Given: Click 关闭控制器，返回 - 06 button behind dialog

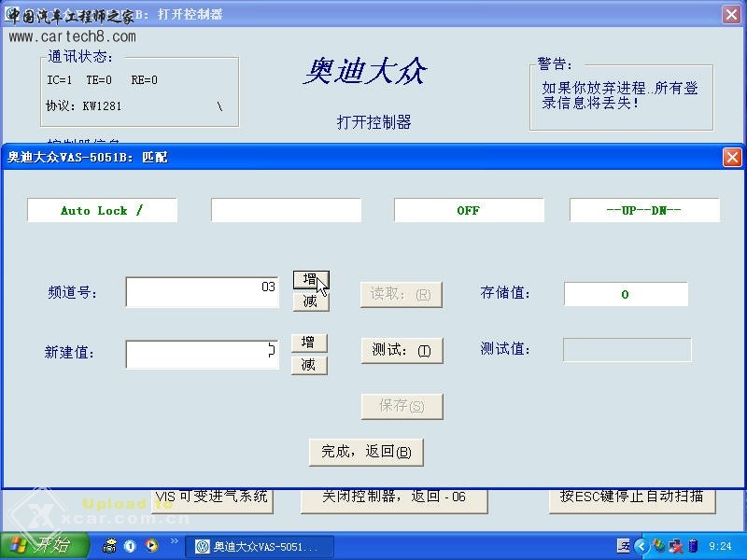Looking at the screenshot, I should pos(394,500).
